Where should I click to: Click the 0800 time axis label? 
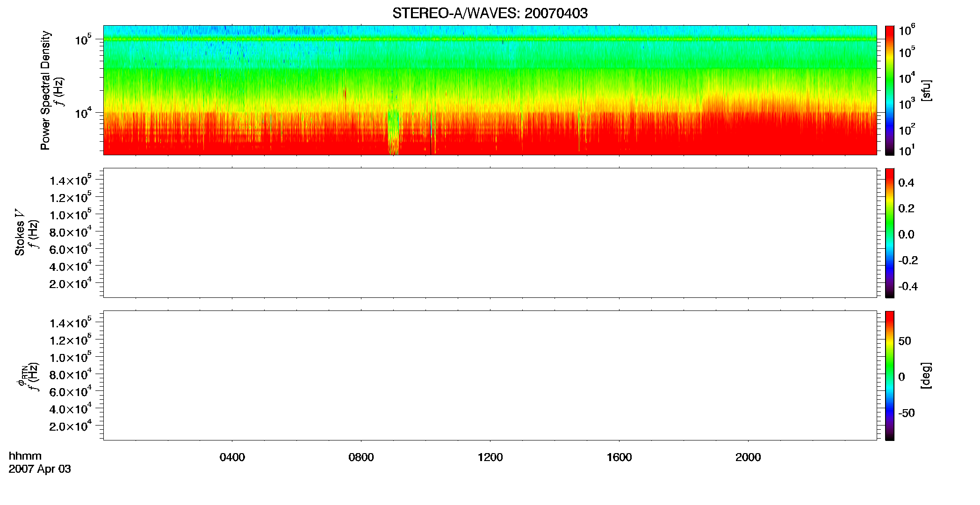pos(361,457)
